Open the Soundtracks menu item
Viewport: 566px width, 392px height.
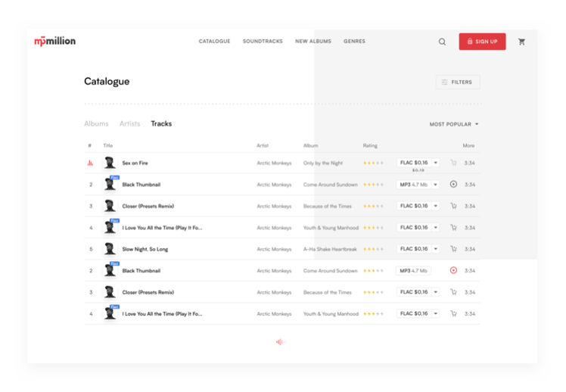263,42
